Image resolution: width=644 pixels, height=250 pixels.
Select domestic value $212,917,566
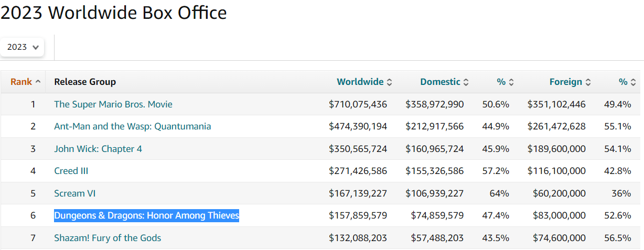click(435, 126)
